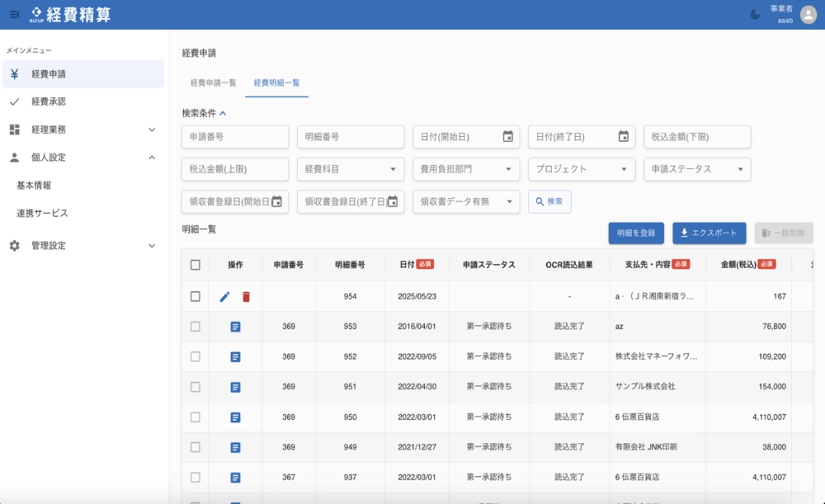Expand the 管理設定 menu chevron
825x504 pixels.
click(x=152, y=246)
